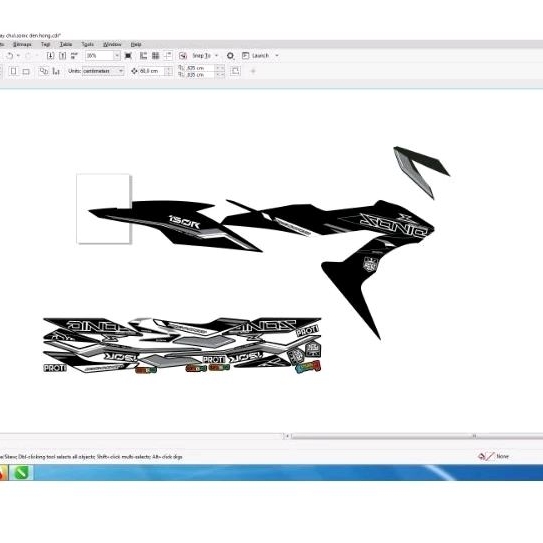Click the Export icon in the toolbar
The width and height of the screenshot is (543, 543).
click(62, 55)
